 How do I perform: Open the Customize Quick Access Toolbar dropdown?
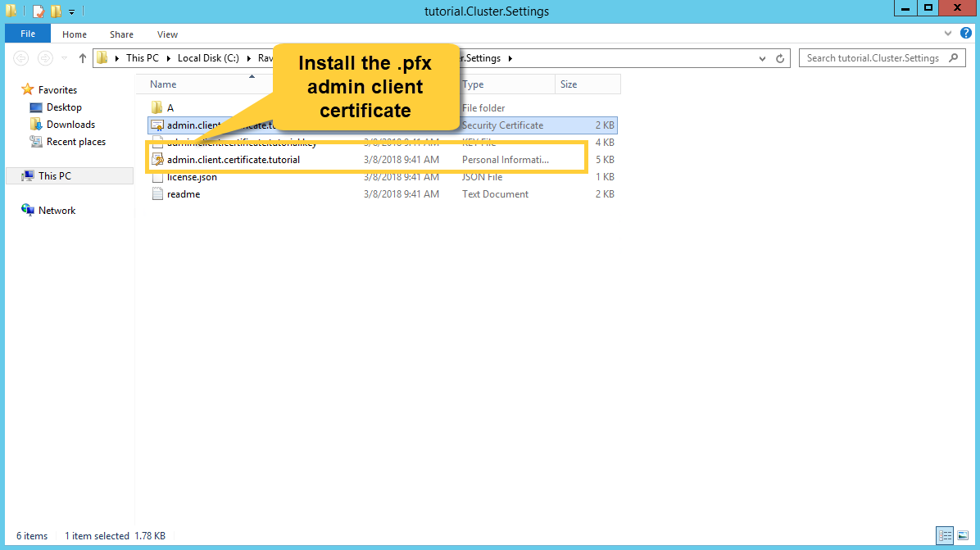(72, 11)
